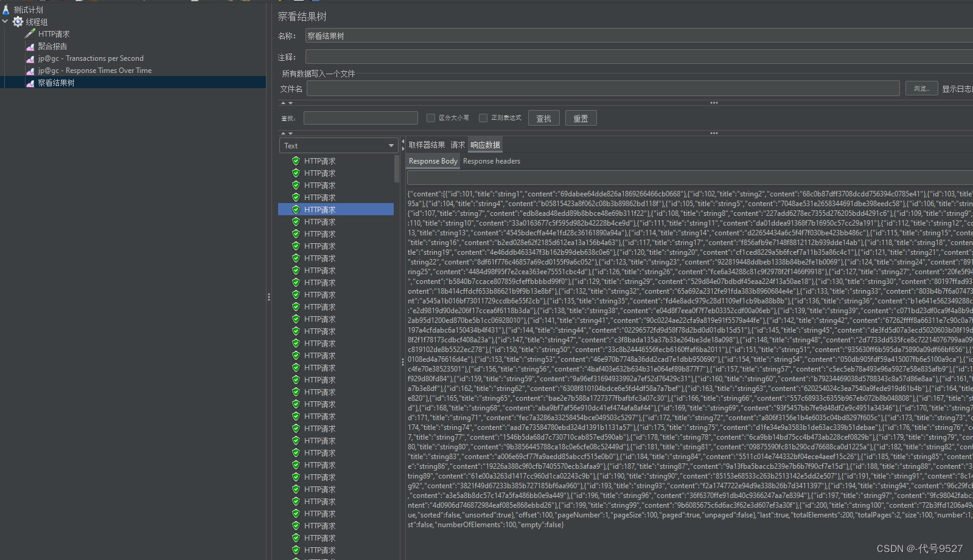This screenshot has height=560, width=973.
Task: Switch to the 取样器结果 tab
Action: pyautogui.click(x=427, y=145)
